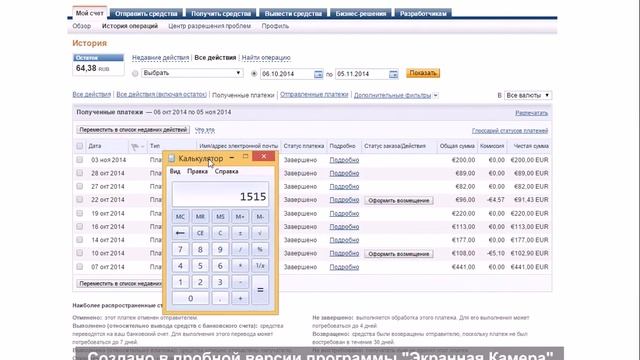Screen dimensions: 640x360
Task: Click calculator decimal comma button
Action: (220, 298)
